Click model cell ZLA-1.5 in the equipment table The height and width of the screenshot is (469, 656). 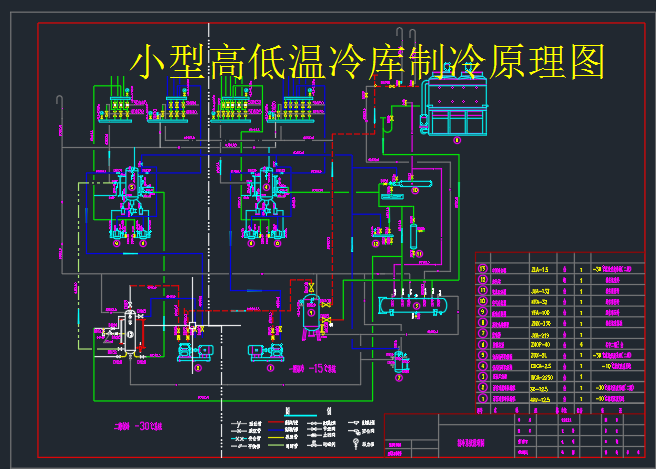coord(539,269)
